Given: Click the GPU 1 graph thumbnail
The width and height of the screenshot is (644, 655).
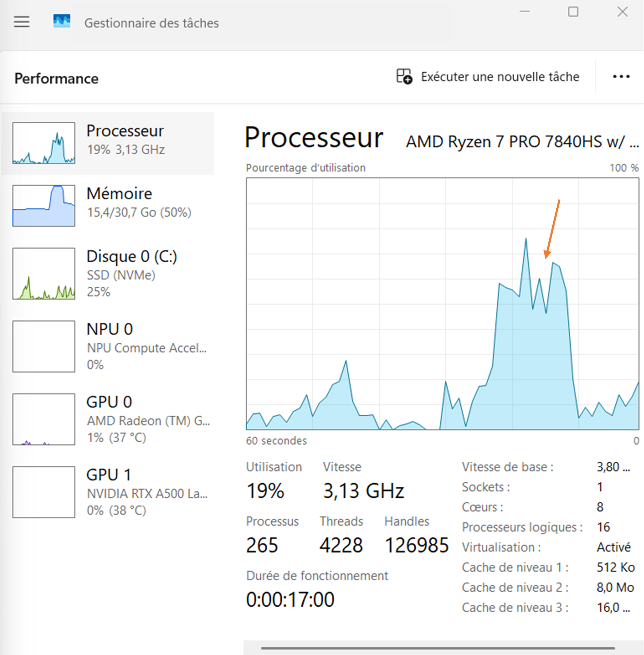Looking at the screenshot, I should click(x=44, y=492).
